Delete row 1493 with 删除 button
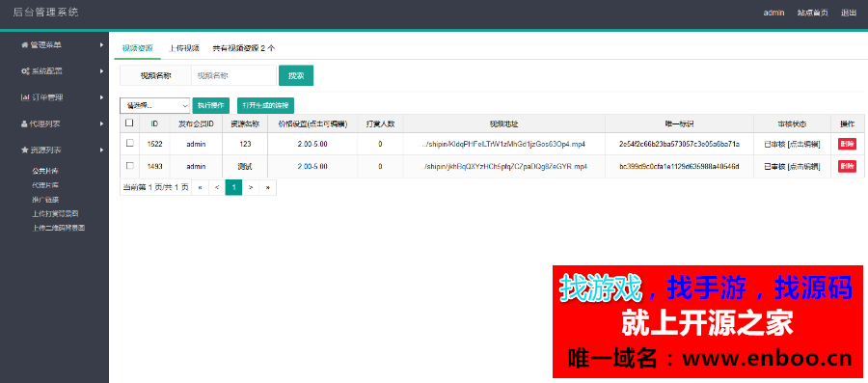This screenshot has height=383, width=868. click(847, 166)
